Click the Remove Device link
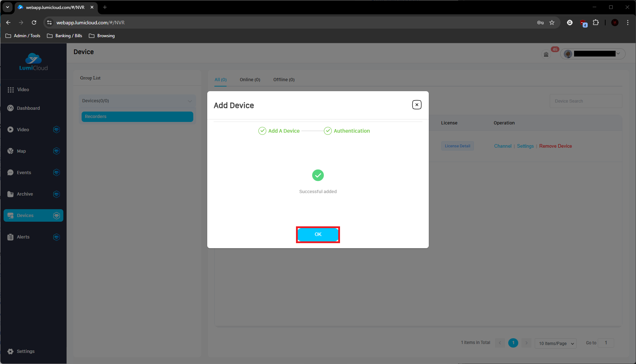 tap(555, 146)
